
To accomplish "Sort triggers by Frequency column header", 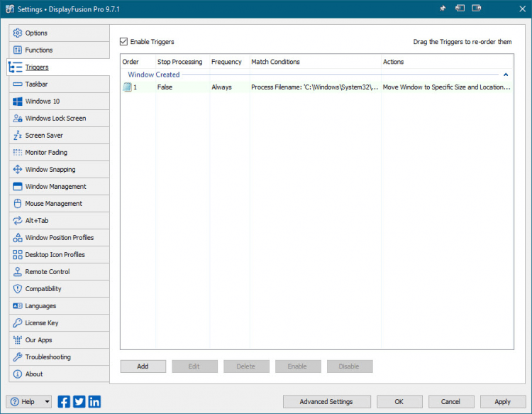I will 227,62.
